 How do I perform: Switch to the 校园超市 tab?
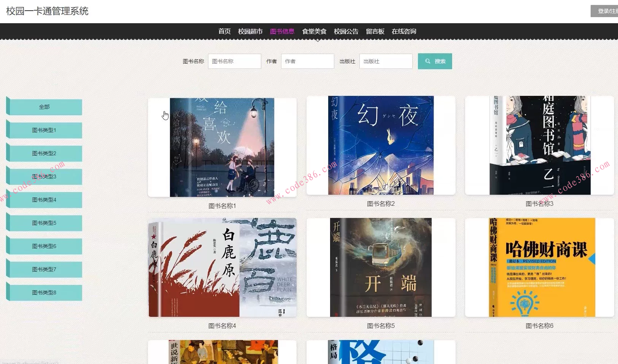250,31
